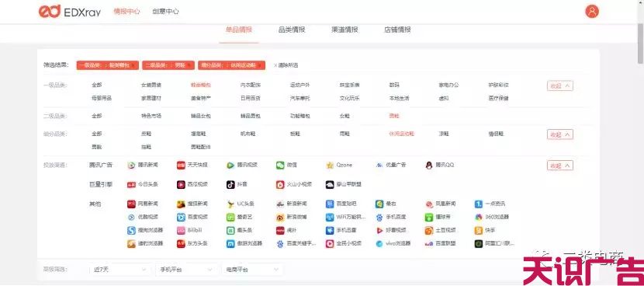This screenshot has width=644, height=286.
Task: Choose the 新浪微博 channel icon
Action: [x=280, y=218]
